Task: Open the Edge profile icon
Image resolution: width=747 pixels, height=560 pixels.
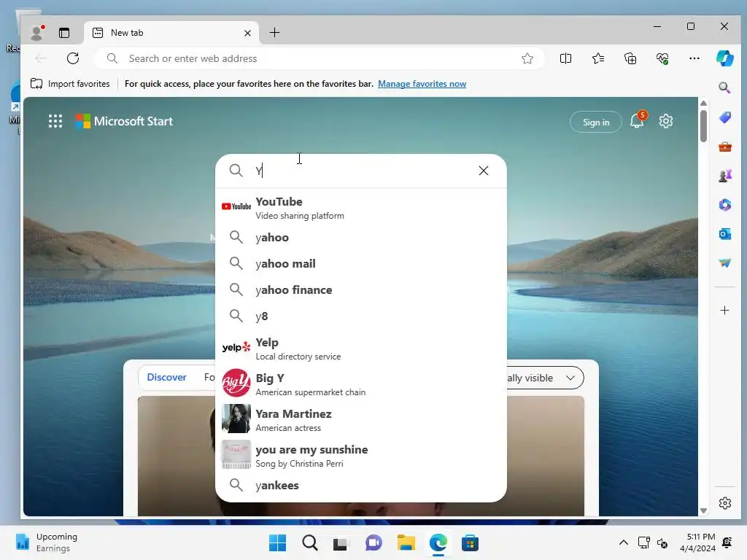Action: click(x=36, y=32)
